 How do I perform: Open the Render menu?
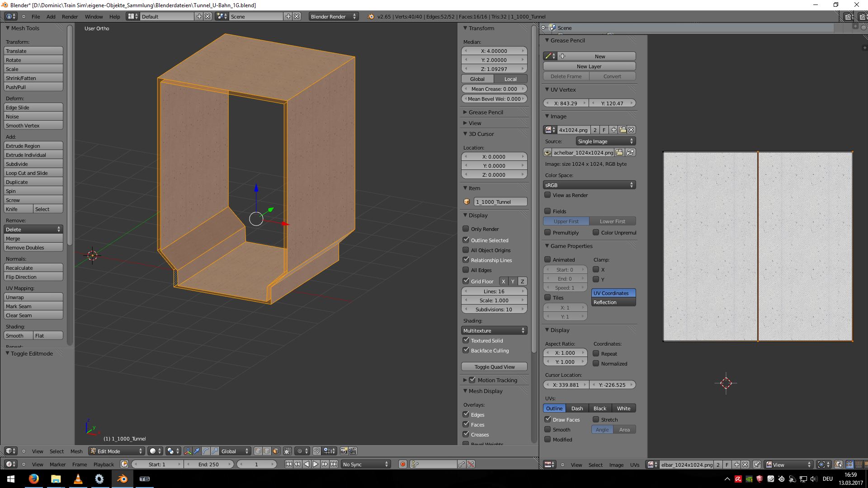[70, 17]
